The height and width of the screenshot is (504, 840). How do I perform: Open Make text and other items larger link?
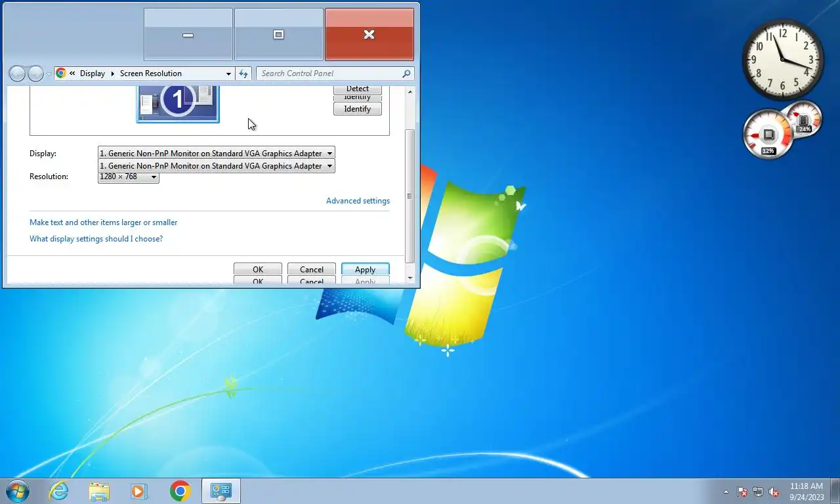[x=104, y=222]
